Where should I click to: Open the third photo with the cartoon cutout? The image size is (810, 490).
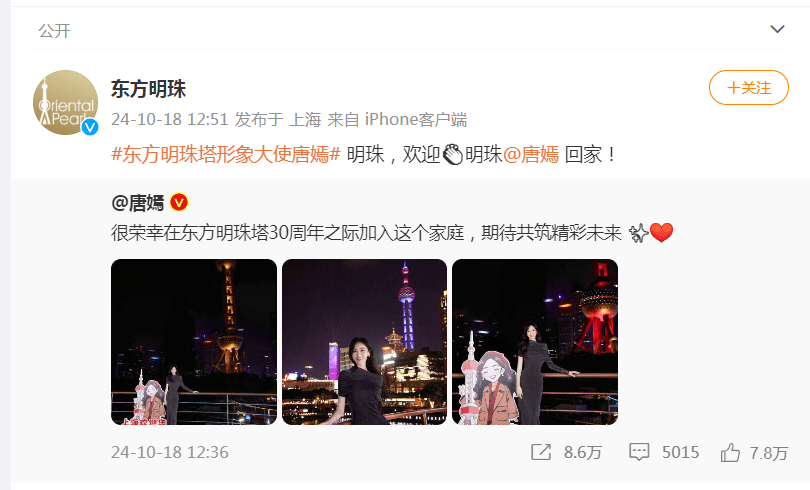535,342
